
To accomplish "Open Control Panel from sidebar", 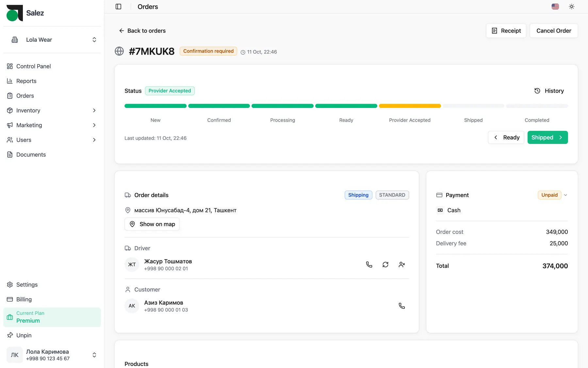I will pos(52,66).
